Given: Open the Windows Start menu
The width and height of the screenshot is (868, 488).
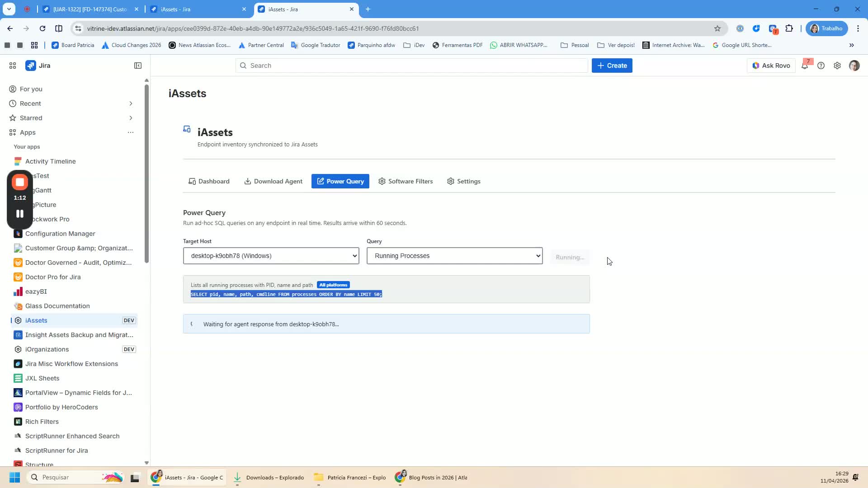Looking at the screenshot, I should tap(14, 477).
